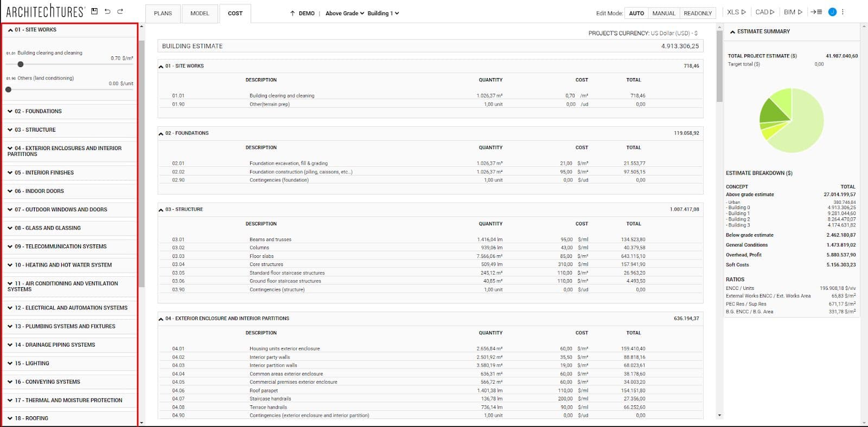Open the PLANS tab
The width and height of the screenshot is (868, 427).
click(163, 14)
